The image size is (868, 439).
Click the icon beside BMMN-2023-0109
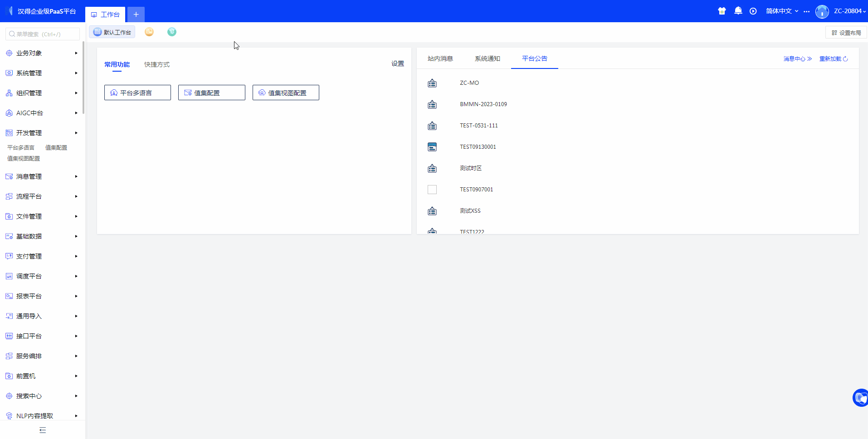coord(432,104)
